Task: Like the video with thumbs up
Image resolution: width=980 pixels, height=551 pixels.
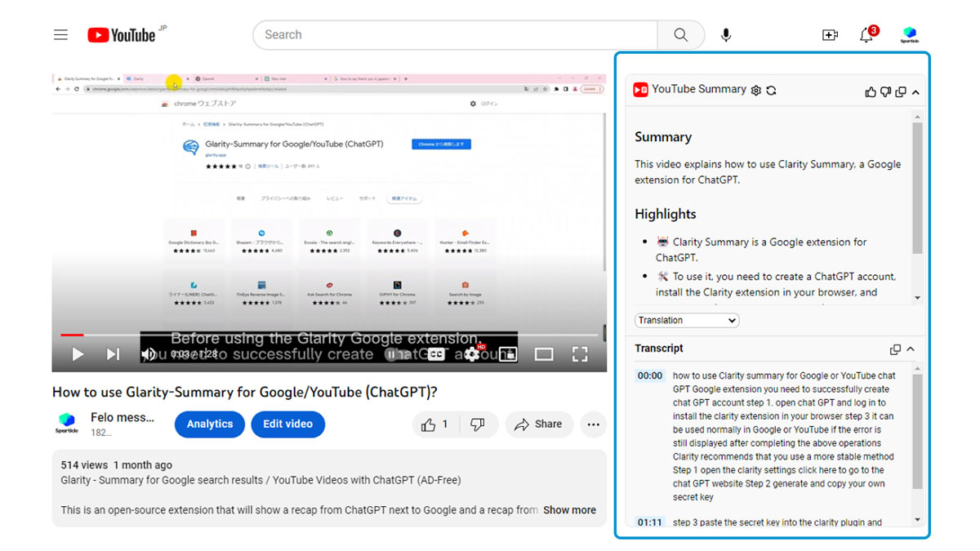Action: [x=436, y=424]
